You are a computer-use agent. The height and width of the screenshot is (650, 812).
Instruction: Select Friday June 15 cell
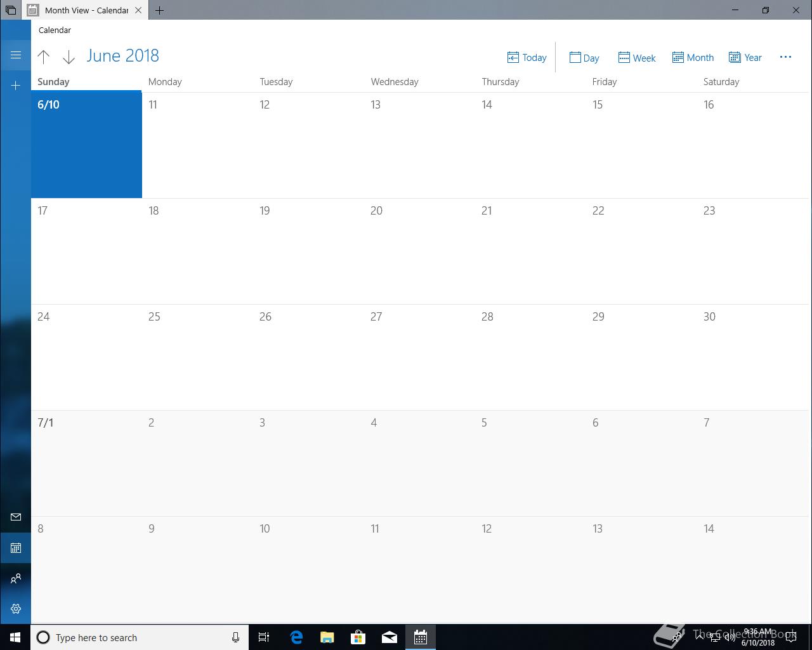click(x=641, y=145)
